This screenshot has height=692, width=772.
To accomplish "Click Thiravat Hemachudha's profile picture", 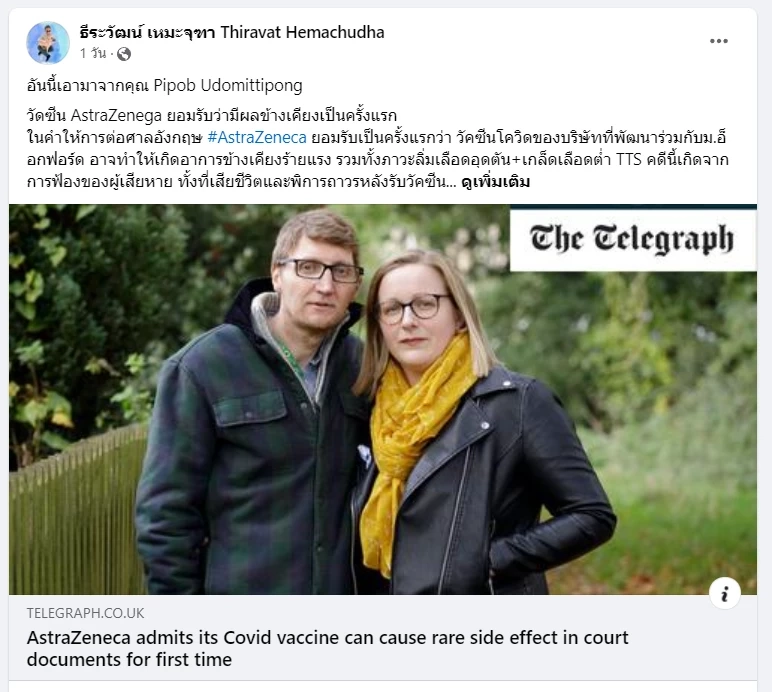I will (48, 43).
